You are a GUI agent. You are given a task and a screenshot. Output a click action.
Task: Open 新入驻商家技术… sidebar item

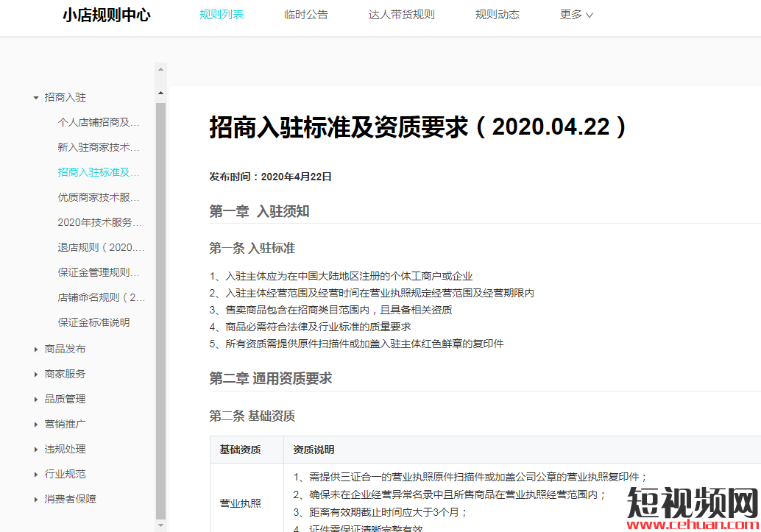pos(99,147)
